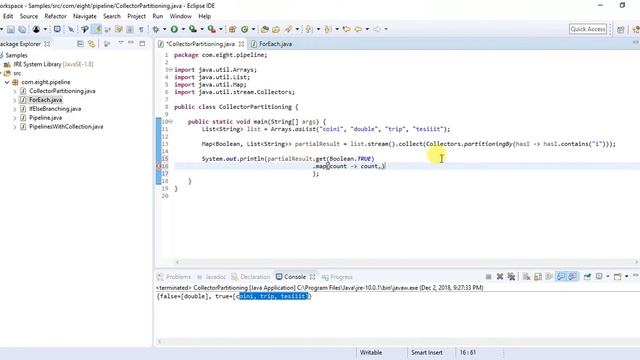Click the Save All toolbar icon
The height and width of the screenshot is (360, 640).
tap(22, 29)
